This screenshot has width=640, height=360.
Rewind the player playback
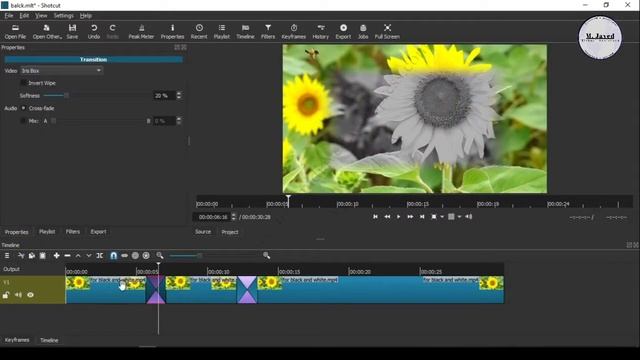coord(387,217)
